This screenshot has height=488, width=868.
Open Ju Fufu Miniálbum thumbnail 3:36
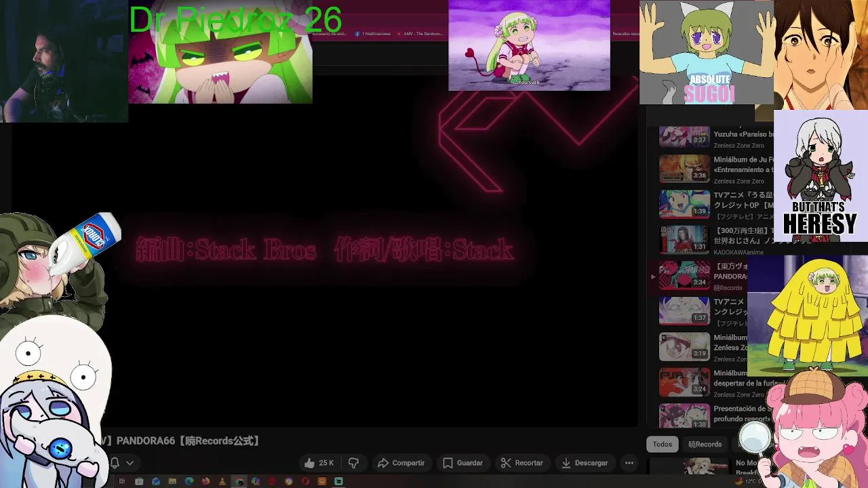pos(684,169)
